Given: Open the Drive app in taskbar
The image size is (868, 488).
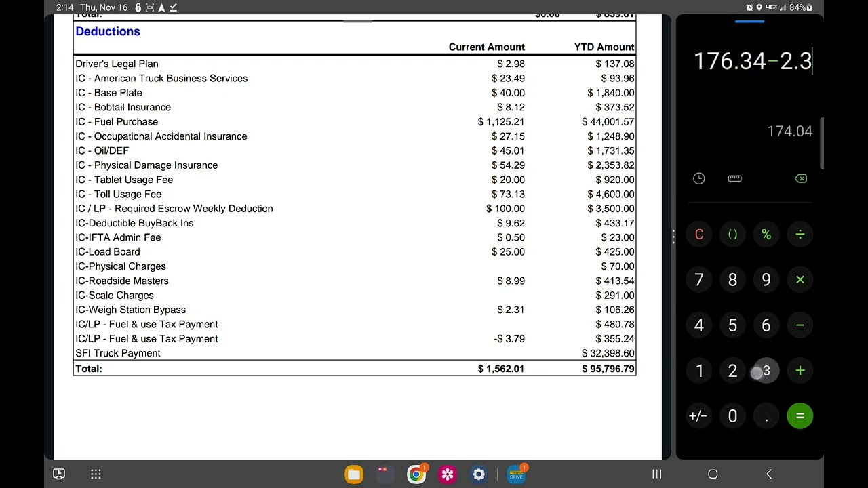Looking at the screenshot, I should coord(517,474).
